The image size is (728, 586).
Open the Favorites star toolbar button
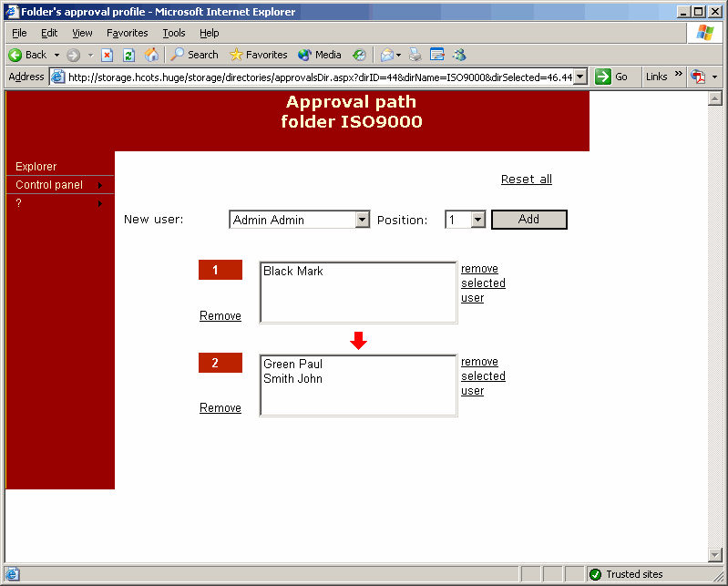(x=259, y=55)
